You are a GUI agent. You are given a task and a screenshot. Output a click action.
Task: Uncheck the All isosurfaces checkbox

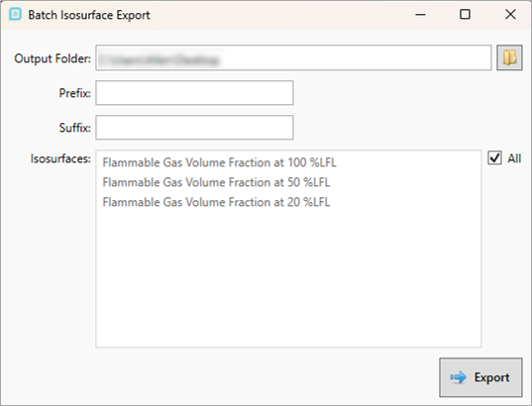tap(494, 158)
